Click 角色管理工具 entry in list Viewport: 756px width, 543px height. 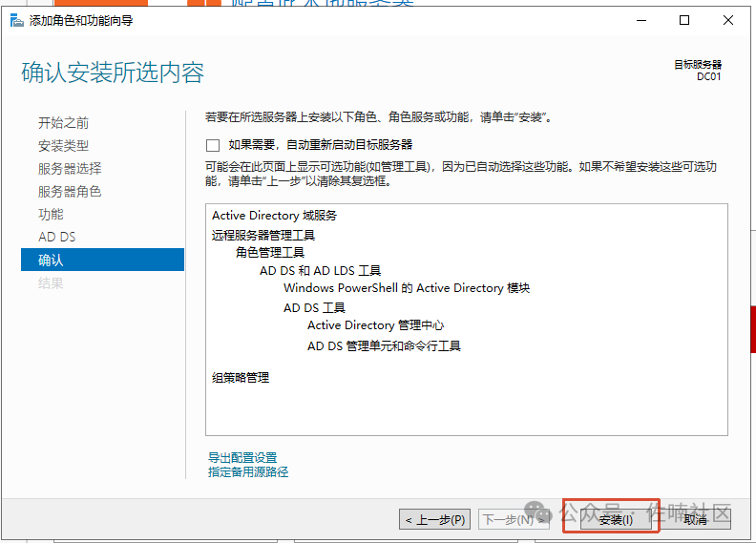coord(270,253)
